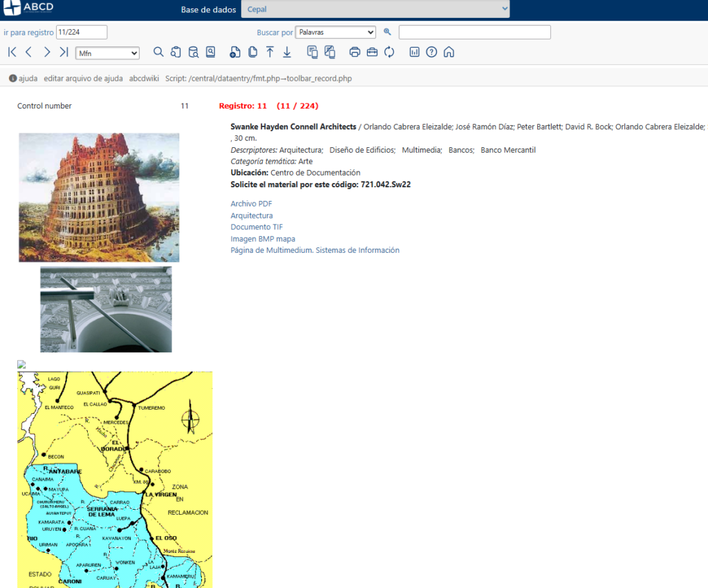
Task: Click the ir para registro input field
Action: [82, 32]
